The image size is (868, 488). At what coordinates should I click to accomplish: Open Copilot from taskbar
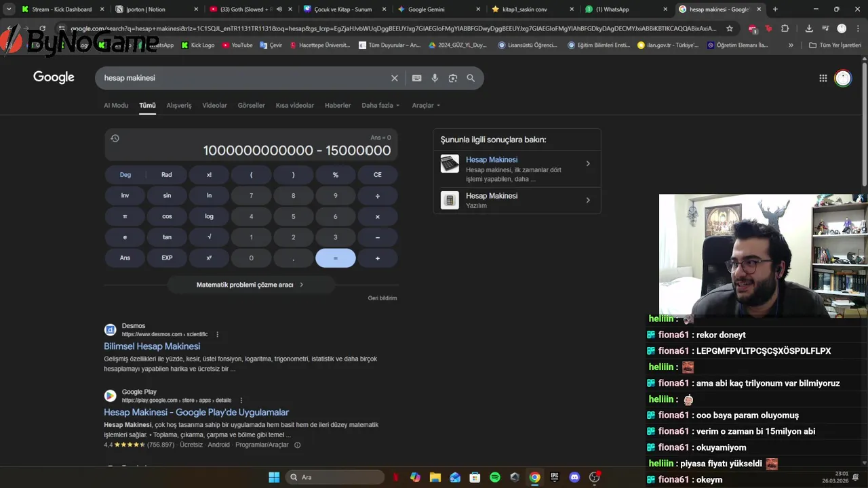click(415, 477)
